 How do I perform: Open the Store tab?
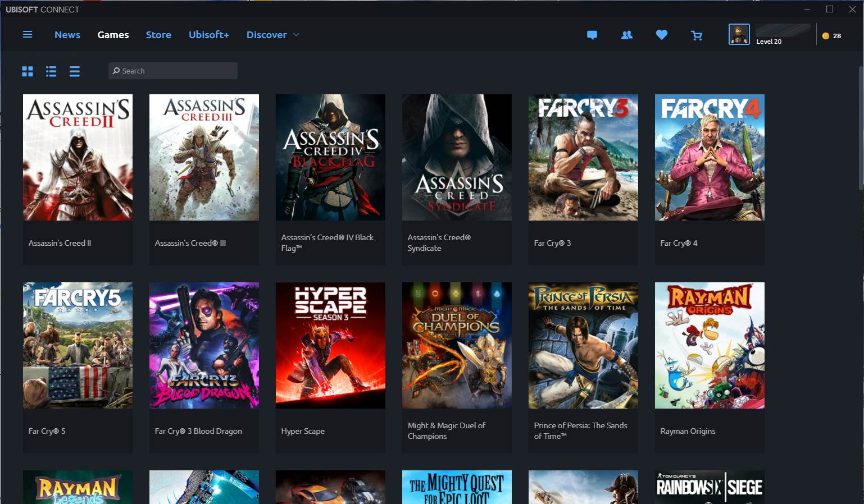coord(158,35)
